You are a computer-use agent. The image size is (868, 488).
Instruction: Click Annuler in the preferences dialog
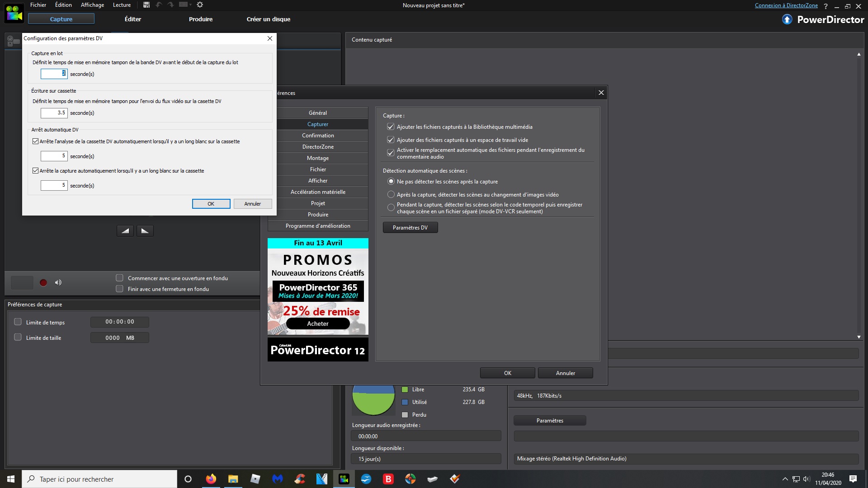point(566,373)
